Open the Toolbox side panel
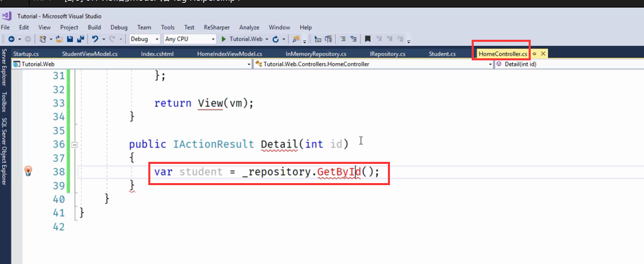Viewport: 644px width, 264px height. (4, 101)
